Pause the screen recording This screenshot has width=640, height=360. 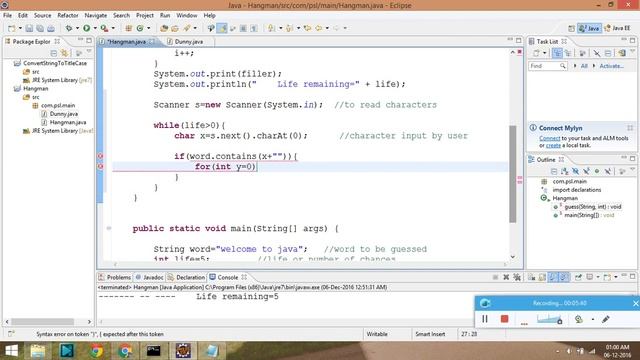[485, 319]
